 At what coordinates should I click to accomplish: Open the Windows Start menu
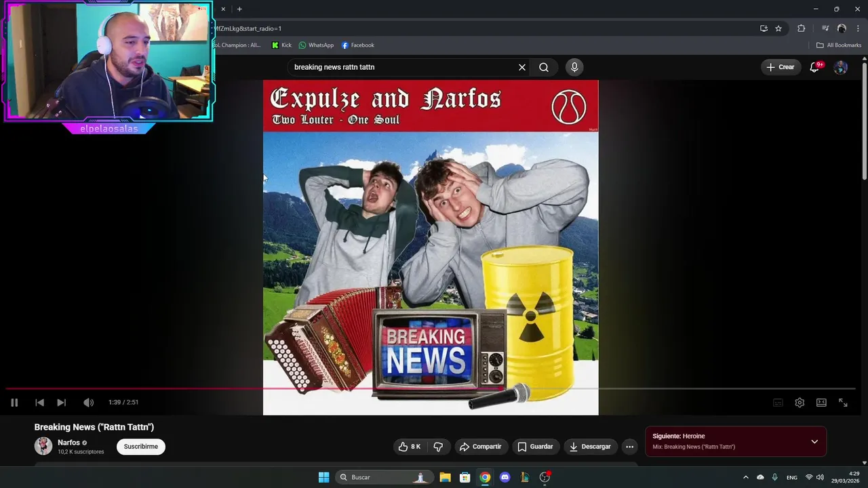[x=324, y=477]
